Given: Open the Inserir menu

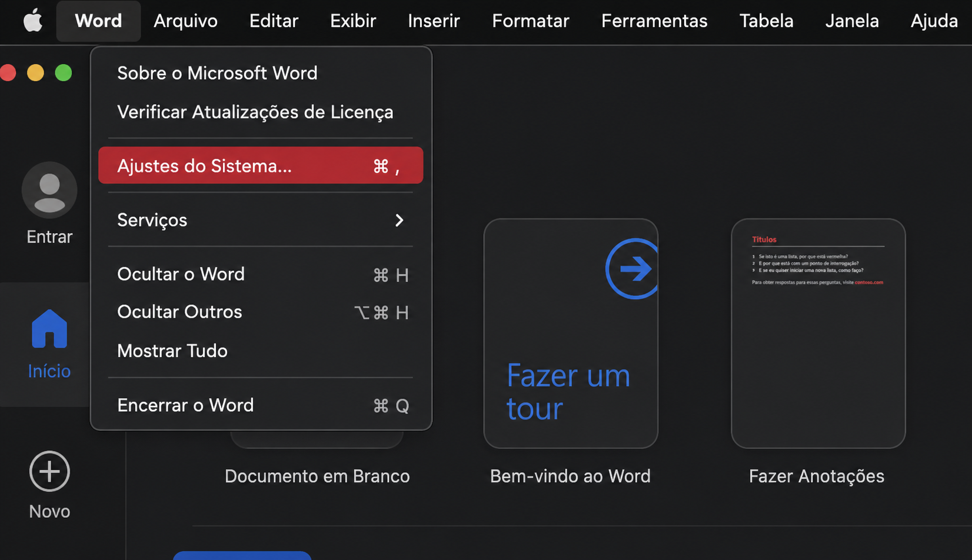Looking at the screenshot, I should pyautogui.click(x=434, y=21).
